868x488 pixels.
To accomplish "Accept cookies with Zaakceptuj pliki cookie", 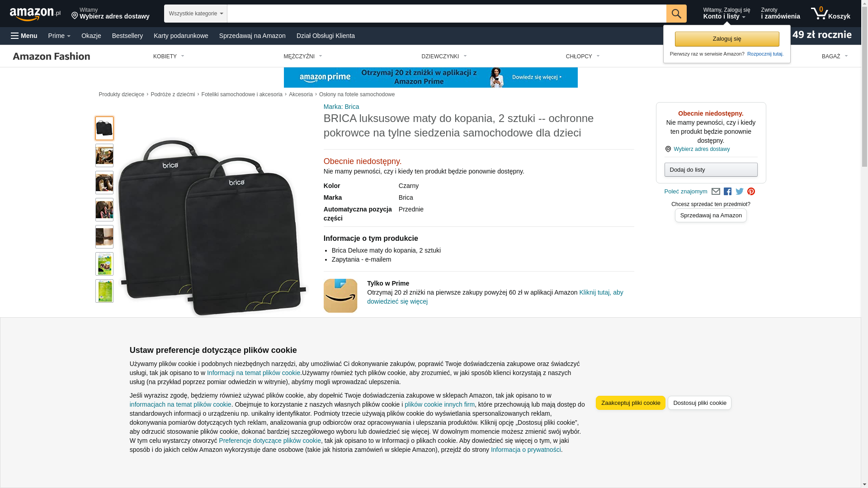I will pyautogui.click(x=631, y=403).
